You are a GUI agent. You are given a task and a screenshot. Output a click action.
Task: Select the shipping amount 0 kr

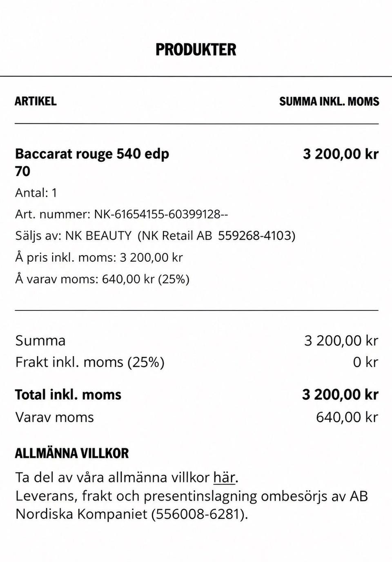point(366,362)
